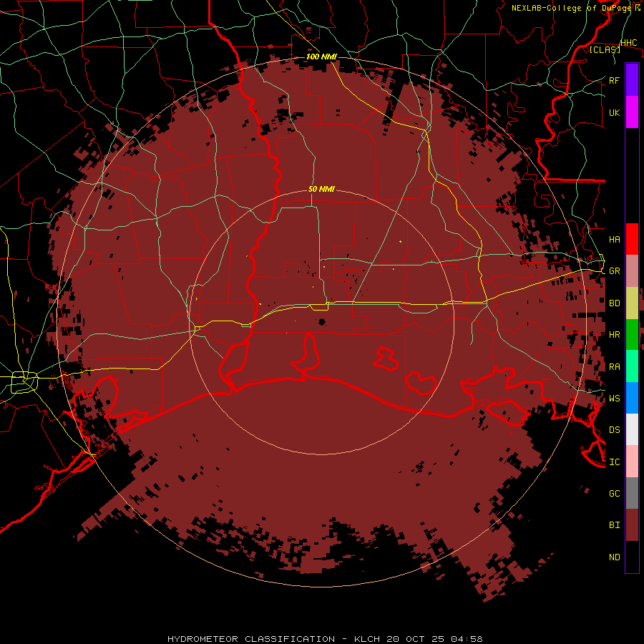Click the 'BI' legend label

[x=615, y=525]
